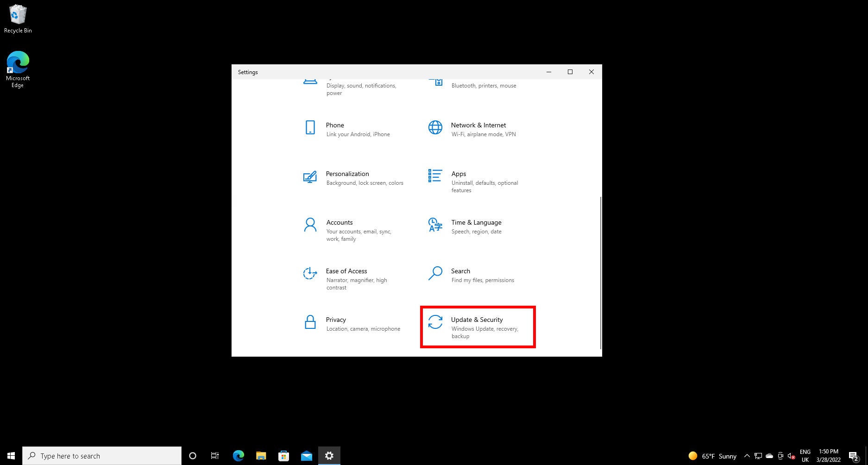This screenshot has height=465, width=868.
Task: Click 'Location, camera, microphone' text
Action: (x=363, y=329)
